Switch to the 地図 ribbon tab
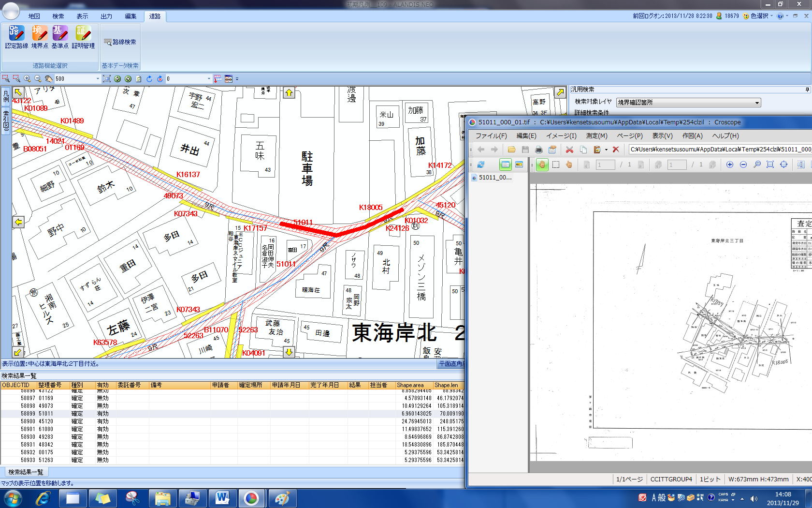Image resolution: width=812 pixels, height=508 pixels. point(34,16)
